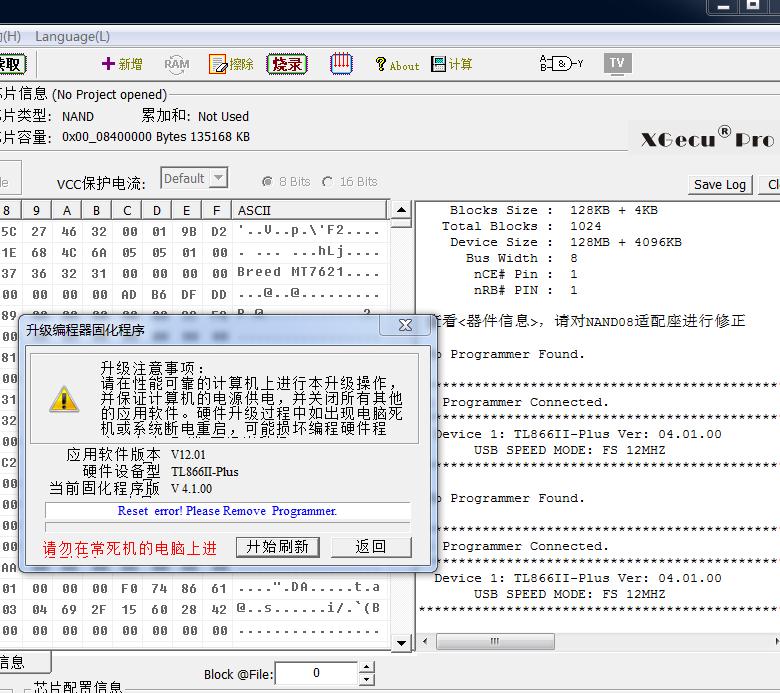This screenshot has width=780, height=693.
Task: Click 开始刷新 to start firmware update
Action: pyautogui.click(x=277, y=546)
